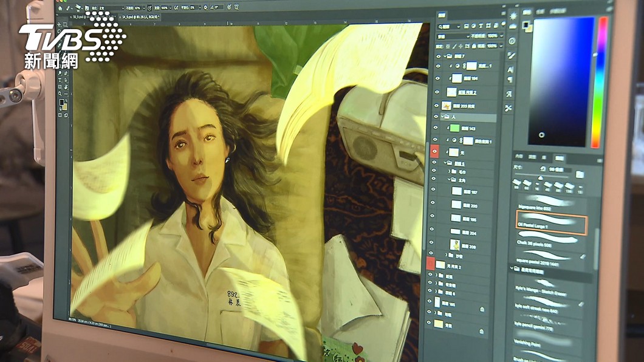
Task: Hide the 人 group
Action: [436, 117]
